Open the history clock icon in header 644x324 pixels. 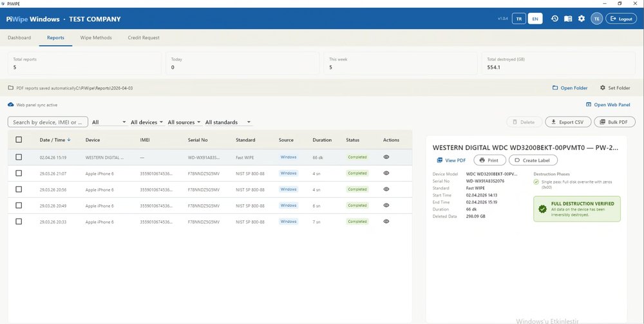(x=554, y=19)
